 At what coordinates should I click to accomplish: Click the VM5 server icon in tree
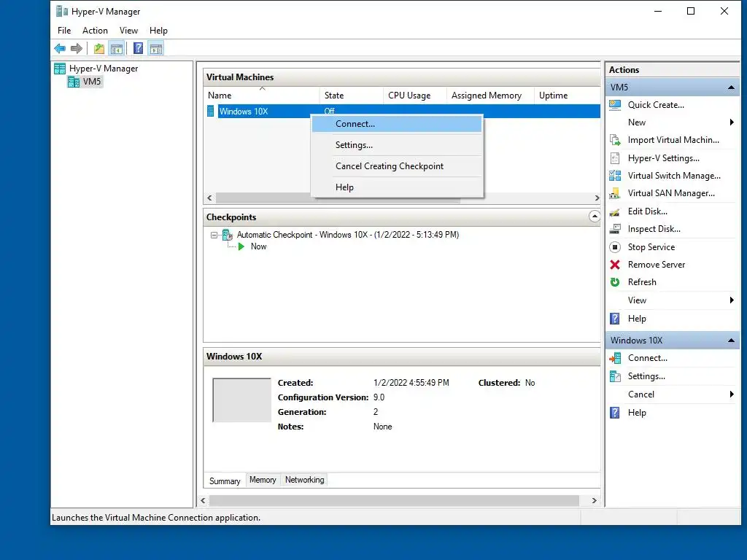point(74,82)
